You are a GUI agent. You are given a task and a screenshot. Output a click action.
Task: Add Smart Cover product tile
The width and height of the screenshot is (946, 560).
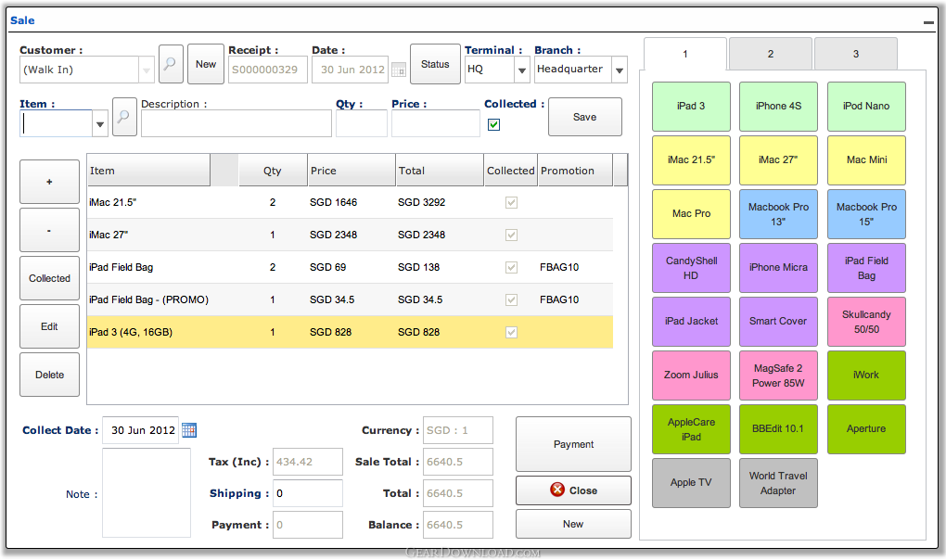pos(778,322)
